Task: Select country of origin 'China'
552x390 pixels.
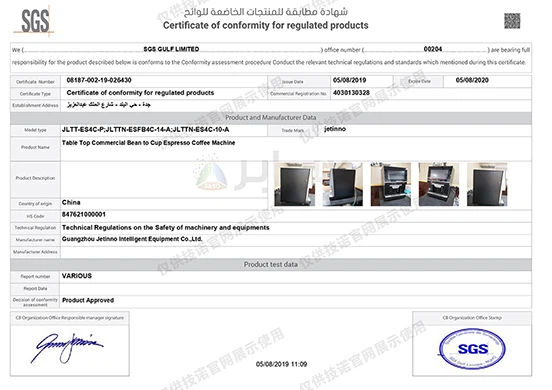Action: point(71,202)
